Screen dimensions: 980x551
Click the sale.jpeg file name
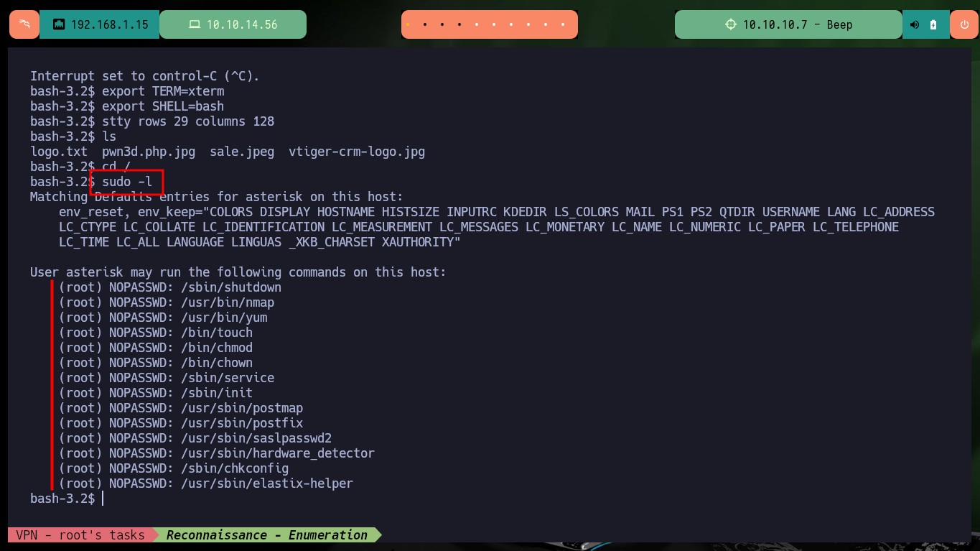pyautogui.click(x=242, y=152)
